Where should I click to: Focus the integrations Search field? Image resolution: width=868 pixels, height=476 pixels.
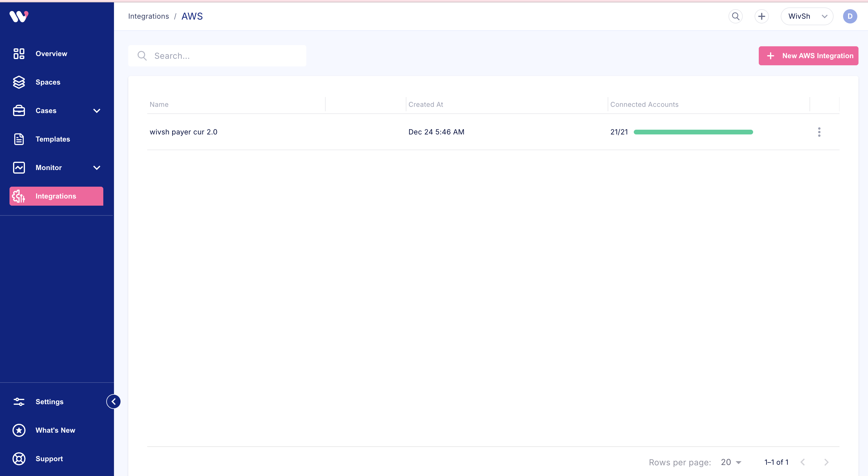[x=222, y=56]
